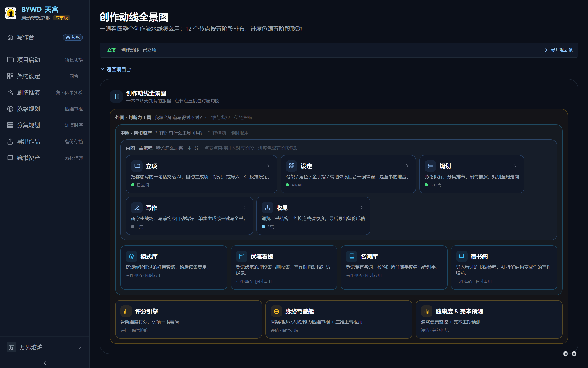Click the book icon on 名词库 card
Screen dimensions: 588x368
[x=352, y=256]
